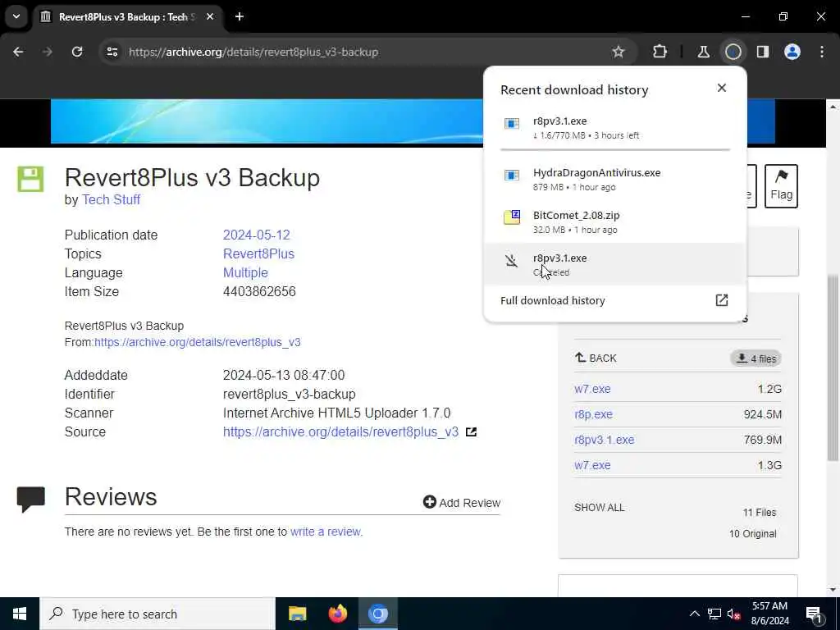This screenshot has height=630, width=840.
Task: Open the Windows Start menu
Action: tap(20, 614)
